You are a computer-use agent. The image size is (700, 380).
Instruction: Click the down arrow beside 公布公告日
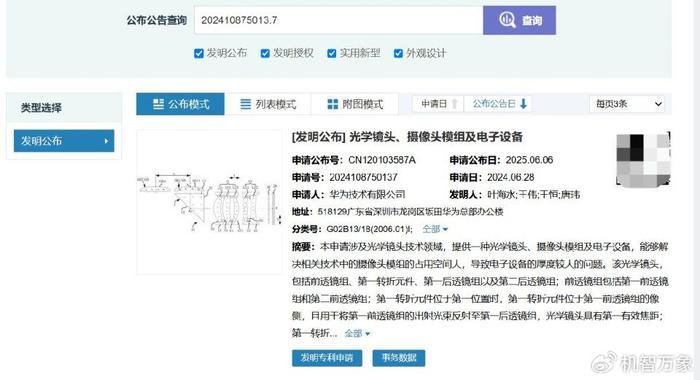(523, 104)
